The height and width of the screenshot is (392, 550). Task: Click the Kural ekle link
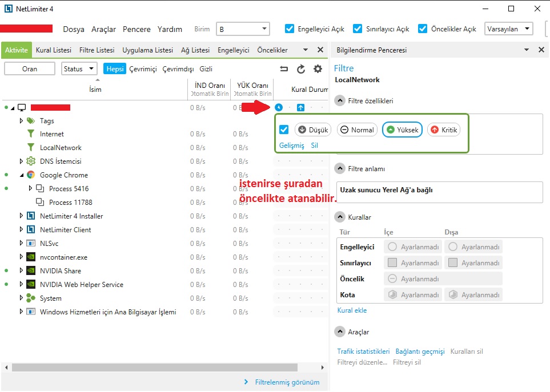[352, 310]
